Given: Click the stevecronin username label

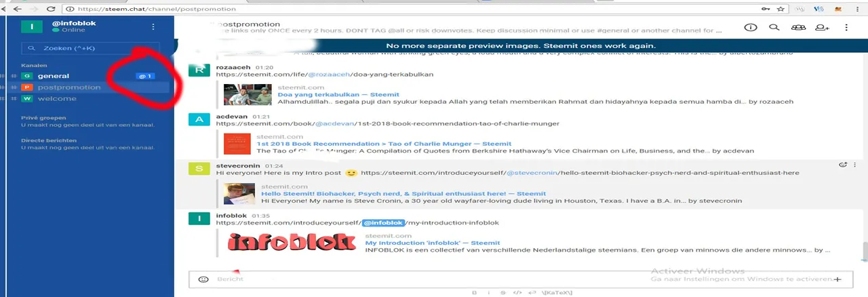Looking at the screenshot, I should click(237, 165).
